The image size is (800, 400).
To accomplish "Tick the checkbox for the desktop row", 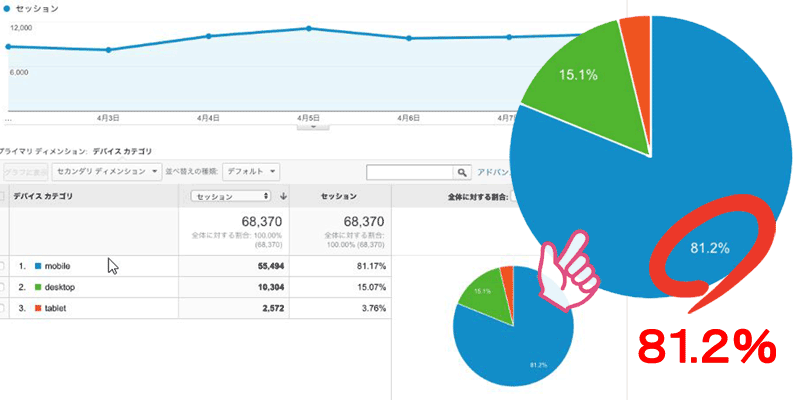I will coord(3,287).
